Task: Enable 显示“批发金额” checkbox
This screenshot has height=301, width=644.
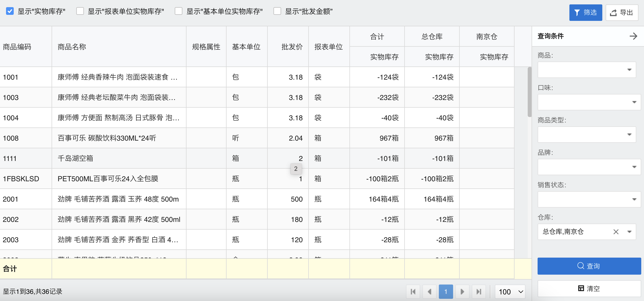Action: click(x=277, y=11)
